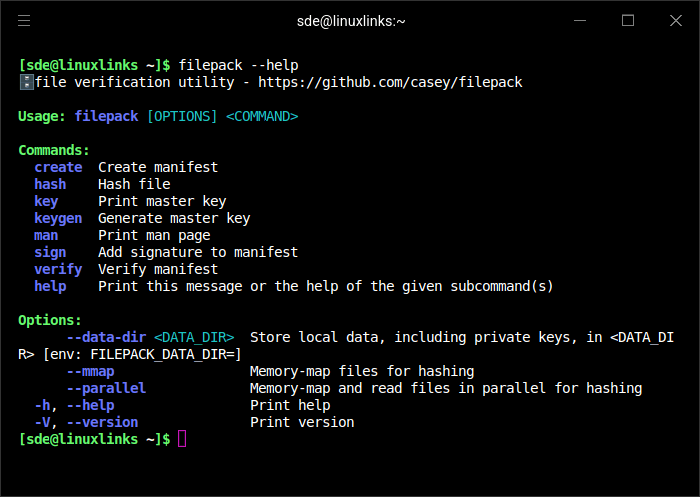The width and height of the screenshot is (700, 497).
Task: Click the 'Generate master key' description
Action: click(174, 218)
